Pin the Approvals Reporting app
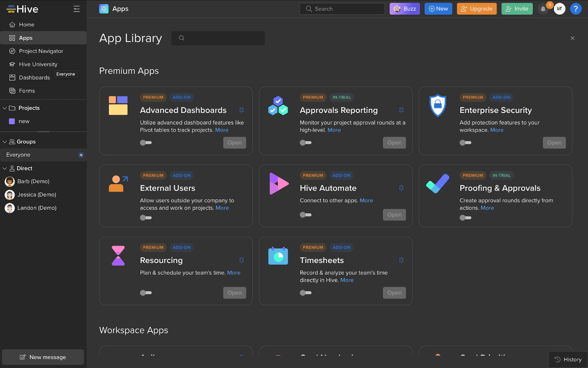The width and height of the screenshot is (588, 368). coord(401,110)
